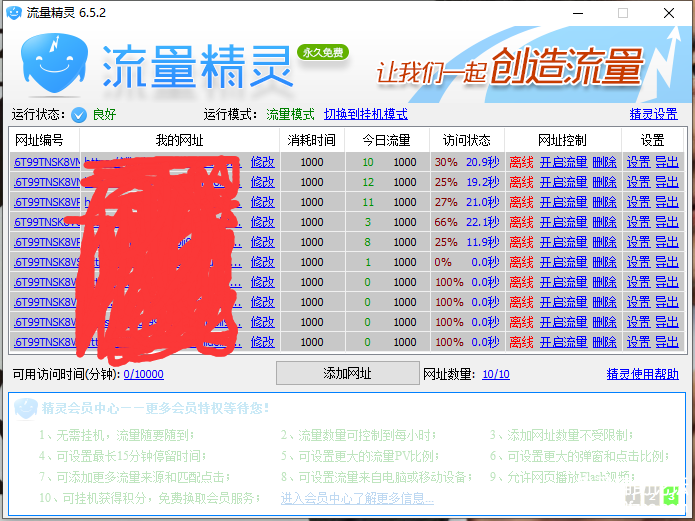Click today's traffic value 12
Viewport: 695px width, 521px height.
pos(368,182)
